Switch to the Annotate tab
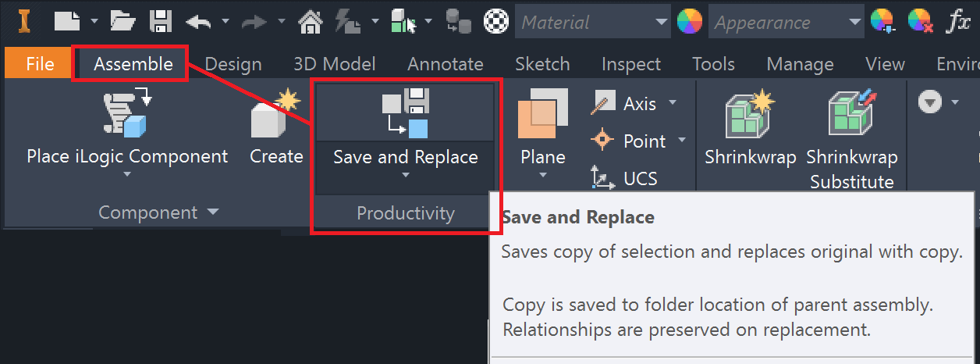 (445, 64)
